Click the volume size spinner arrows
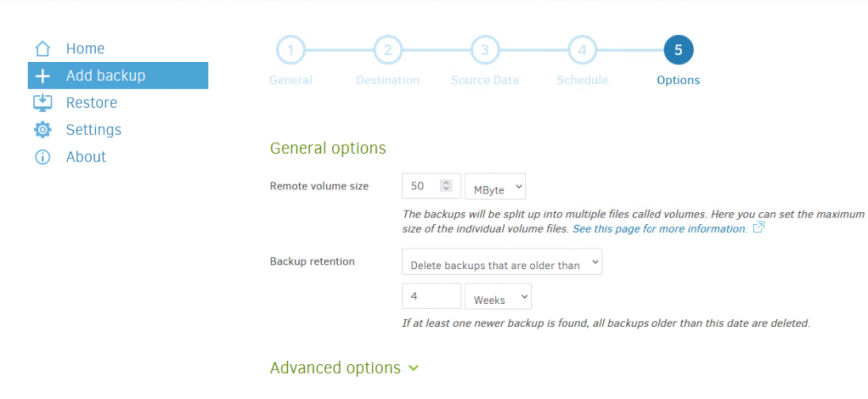This screenshot has width=868, height=399. click(446, 186)
